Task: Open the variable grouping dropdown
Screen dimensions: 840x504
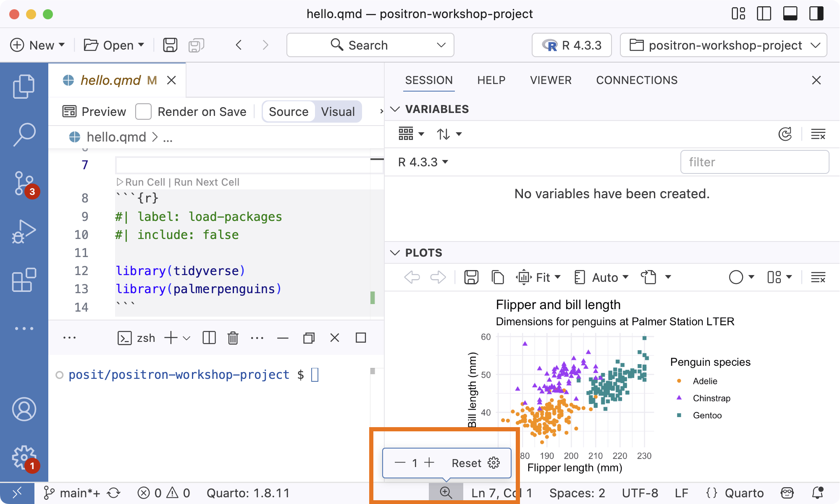Action: pyautogui.click(x=411, y=134)
